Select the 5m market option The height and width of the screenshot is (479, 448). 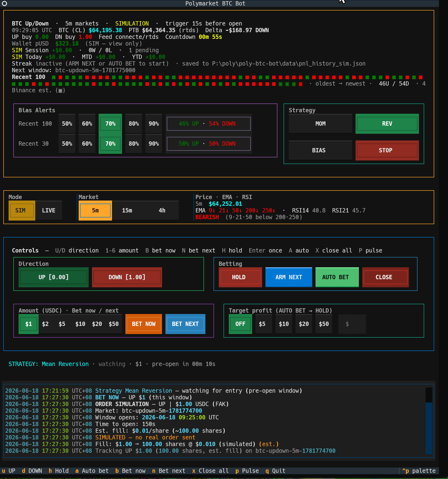point(95,210)
